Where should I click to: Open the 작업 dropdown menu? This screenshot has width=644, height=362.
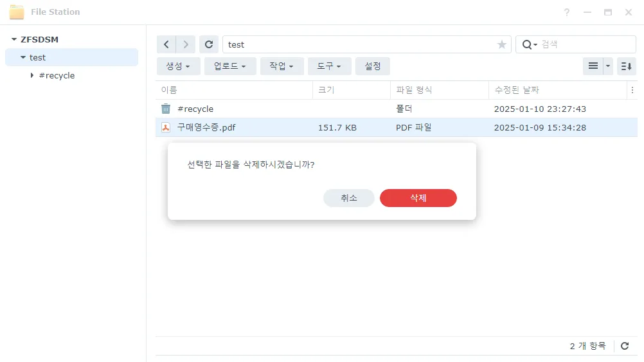[282, 66]
